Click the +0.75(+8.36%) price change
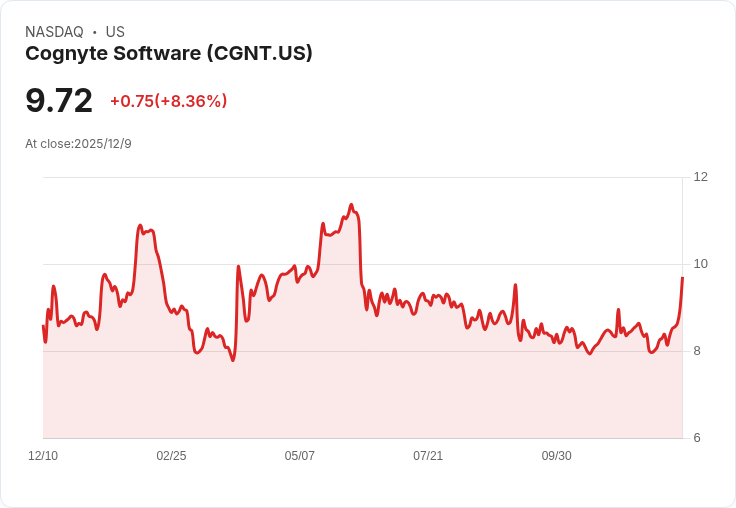This screenshot has height=508, width=736. coord(168,101)
